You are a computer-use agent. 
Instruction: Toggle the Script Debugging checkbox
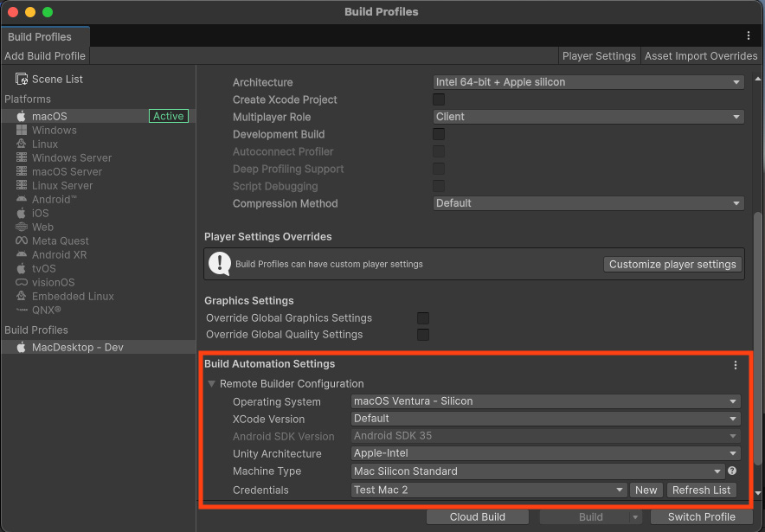tap(439, 186)
